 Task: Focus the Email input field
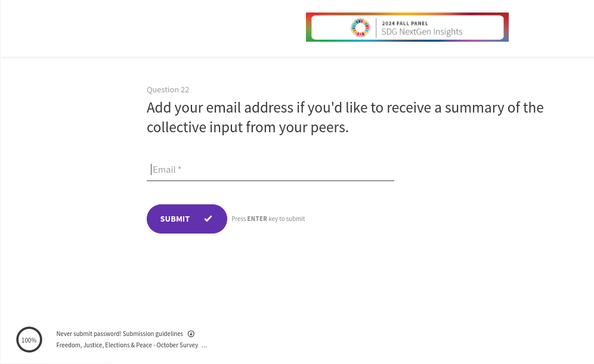coord(270,170)
